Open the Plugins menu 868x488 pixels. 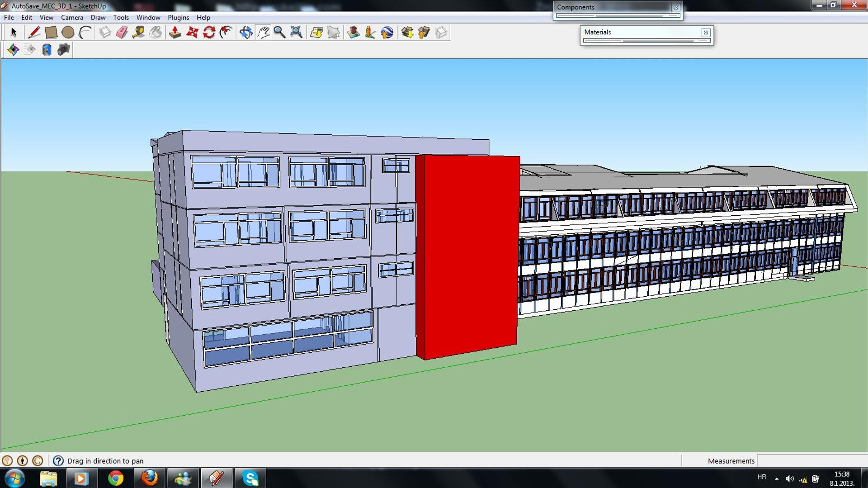178,18
